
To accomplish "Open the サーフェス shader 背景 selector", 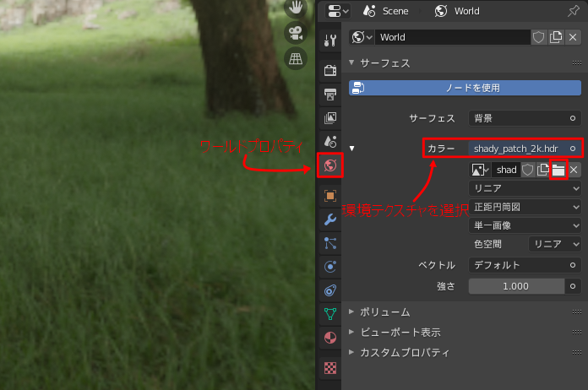I will pos(525,118).
